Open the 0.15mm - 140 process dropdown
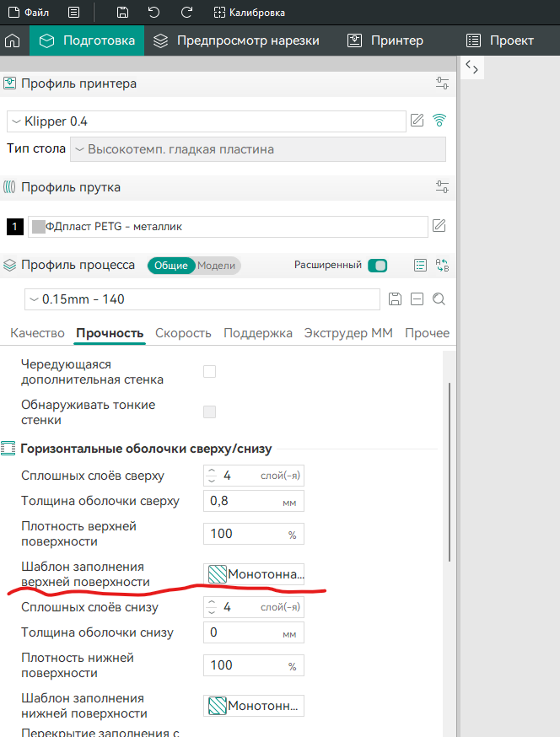Viewport: 560px width, 737px height. point(202,299)
